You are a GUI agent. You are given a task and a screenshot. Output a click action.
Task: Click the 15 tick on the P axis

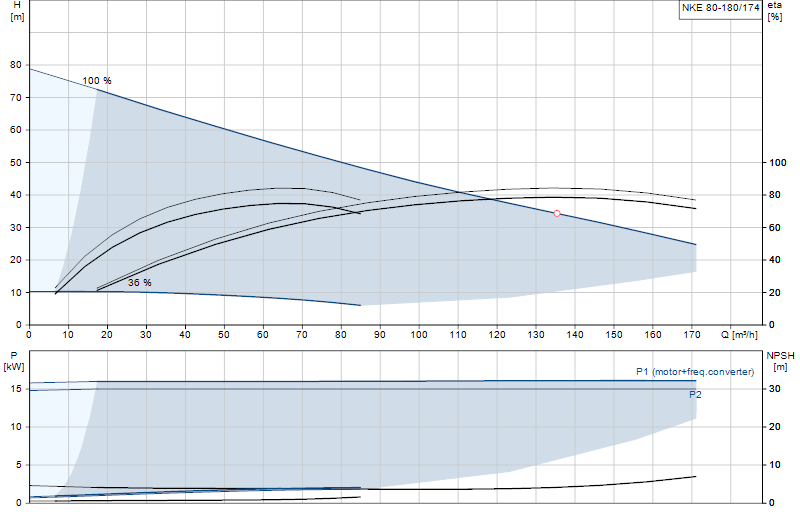[16, 389]
